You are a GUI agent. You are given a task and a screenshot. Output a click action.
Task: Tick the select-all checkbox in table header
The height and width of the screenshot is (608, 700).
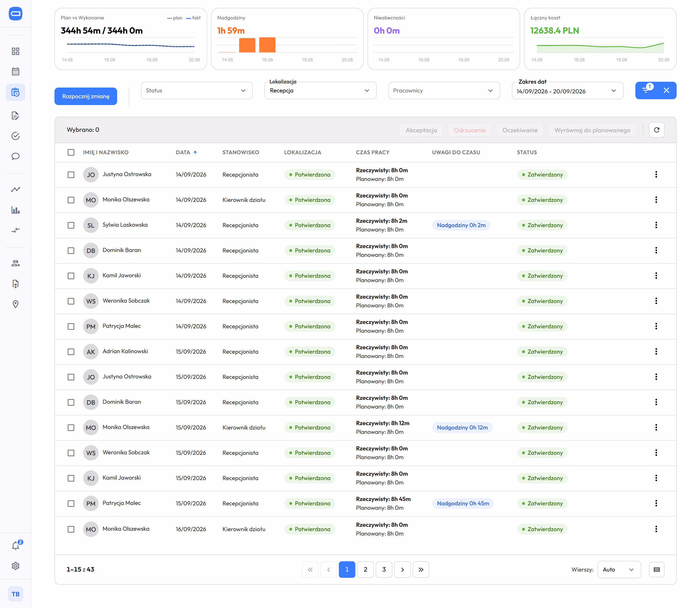(71, 152)
